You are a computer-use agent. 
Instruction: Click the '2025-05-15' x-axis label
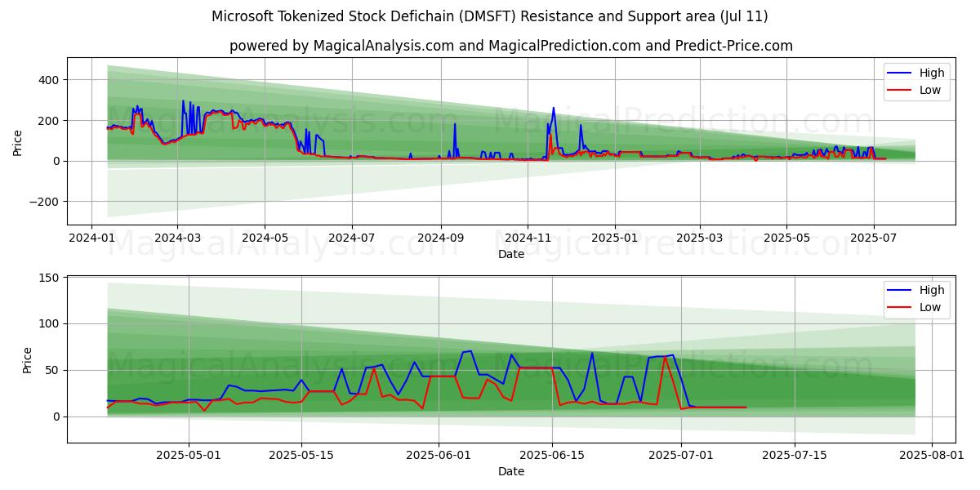(302, 455)
